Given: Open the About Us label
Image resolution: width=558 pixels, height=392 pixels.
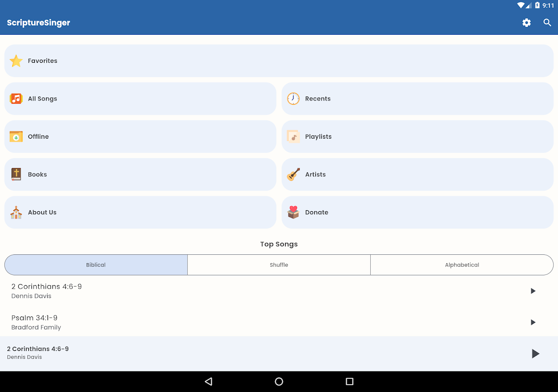Looking at the screenshot, I should pyautogui.click(x=42, y=212).
